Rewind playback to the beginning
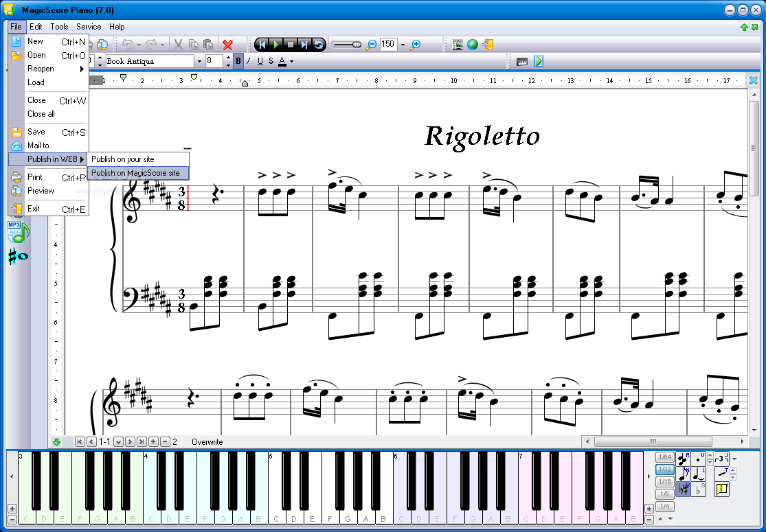The width and height of the screenshot is (766, 532). (x=262, y=45)
